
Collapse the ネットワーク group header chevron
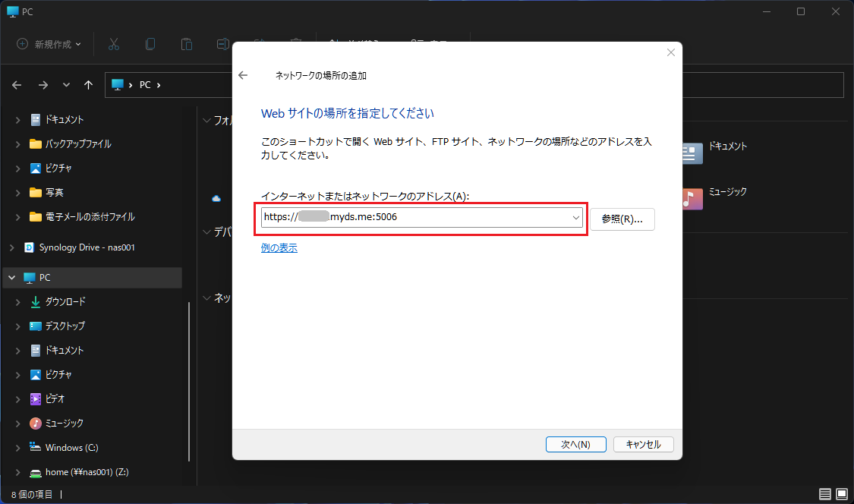[x=206, y=298]
